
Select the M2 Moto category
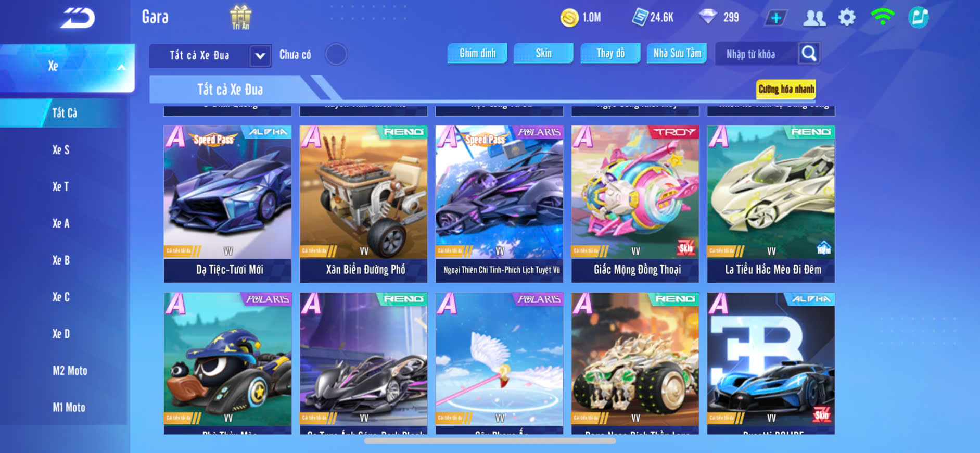click(70, 371)
